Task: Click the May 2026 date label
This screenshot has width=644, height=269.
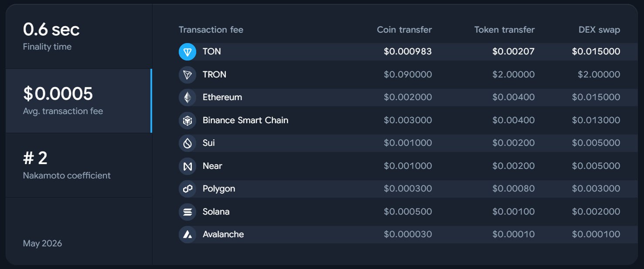Action: pyautogui.click(x=42, y=243)
